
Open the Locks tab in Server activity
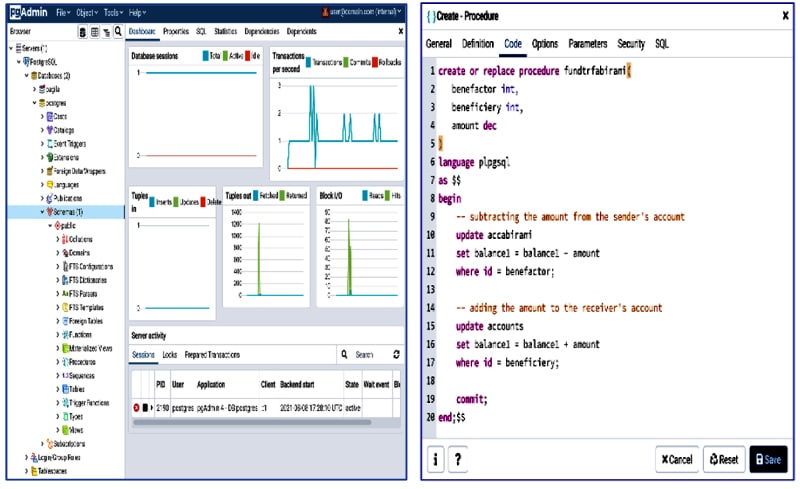(x=170, y=355)
